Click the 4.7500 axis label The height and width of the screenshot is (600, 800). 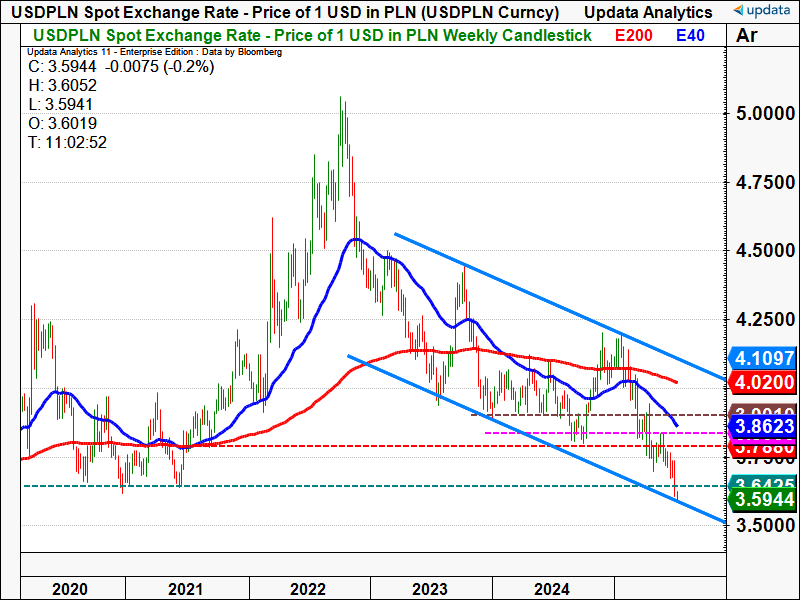coord(765,183)
